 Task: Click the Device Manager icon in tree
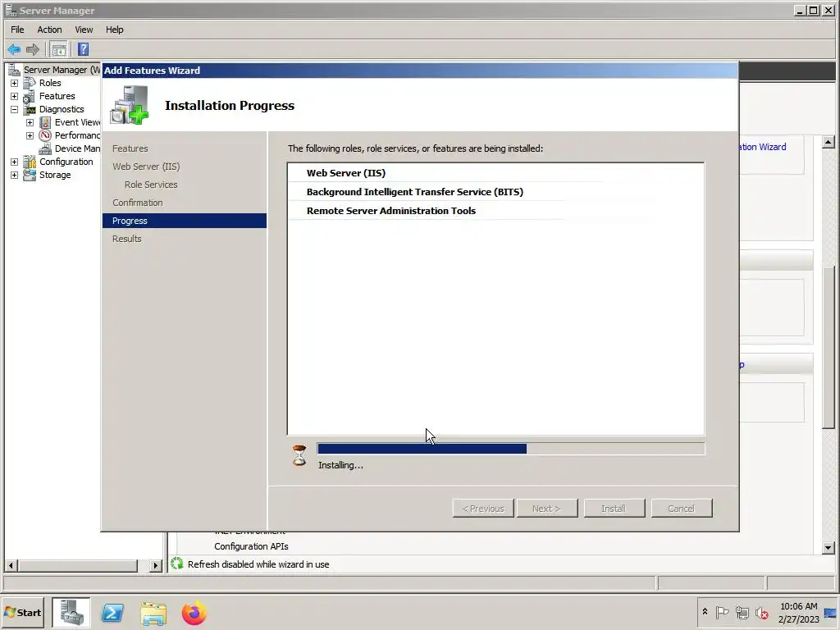tap(46, 148)
